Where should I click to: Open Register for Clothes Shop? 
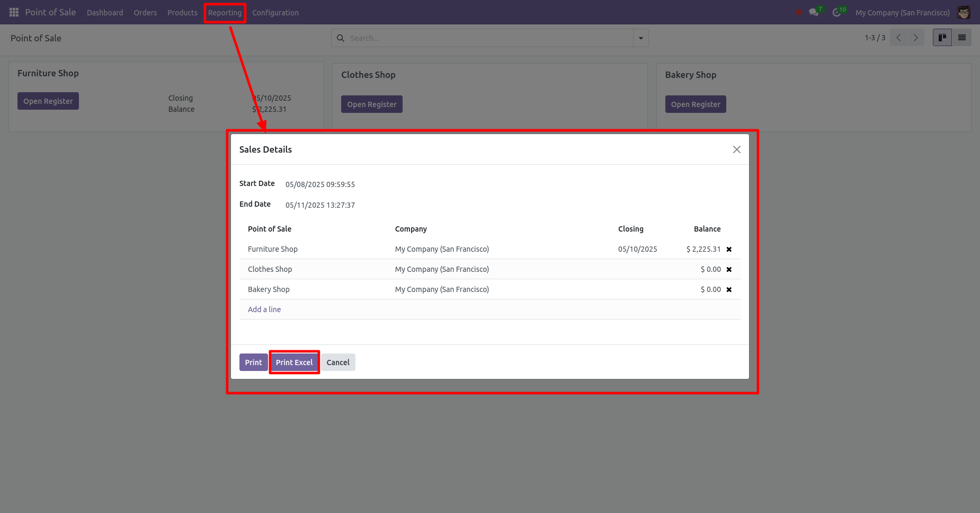372,104
